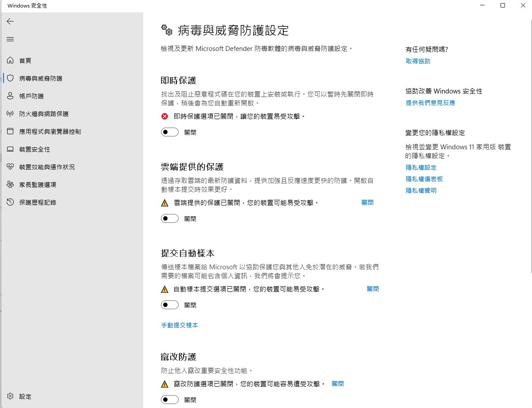Click the 提交自動樣本 section heading

pyautogui.click(x=188, y=253)
